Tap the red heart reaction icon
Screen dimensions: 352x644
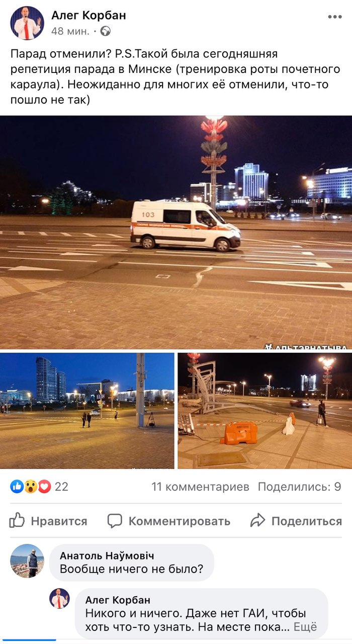tap(44, 487)
